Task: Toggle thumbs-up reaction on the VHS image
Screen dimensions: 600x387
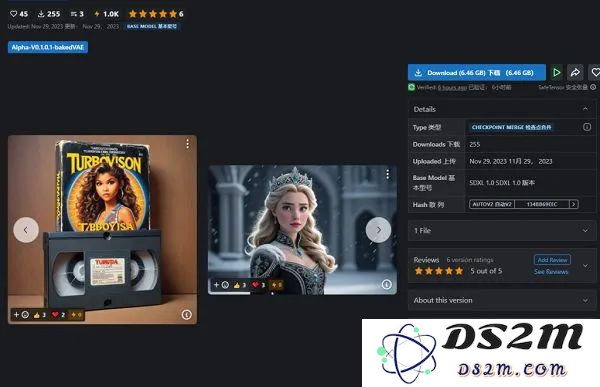Action: point(40,315)
